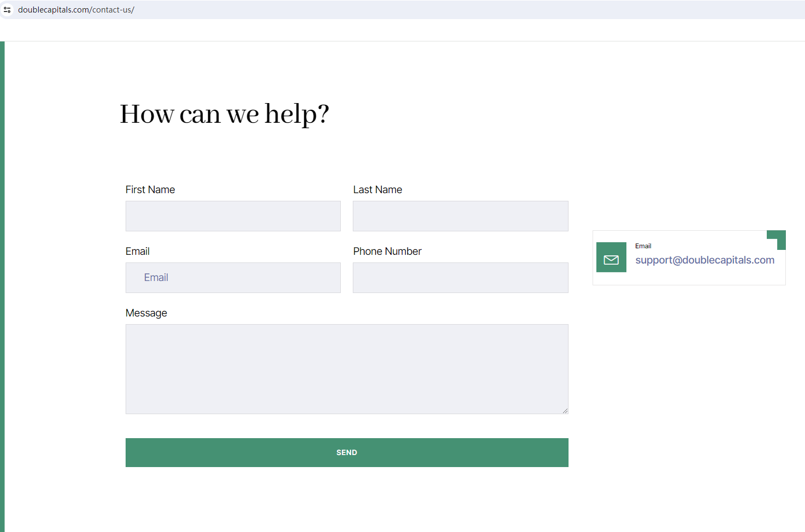Image resolution: width=805 pixels, height=532 pixels.
Task: Click the site information icon in address bar
Action: pos(7,10)
